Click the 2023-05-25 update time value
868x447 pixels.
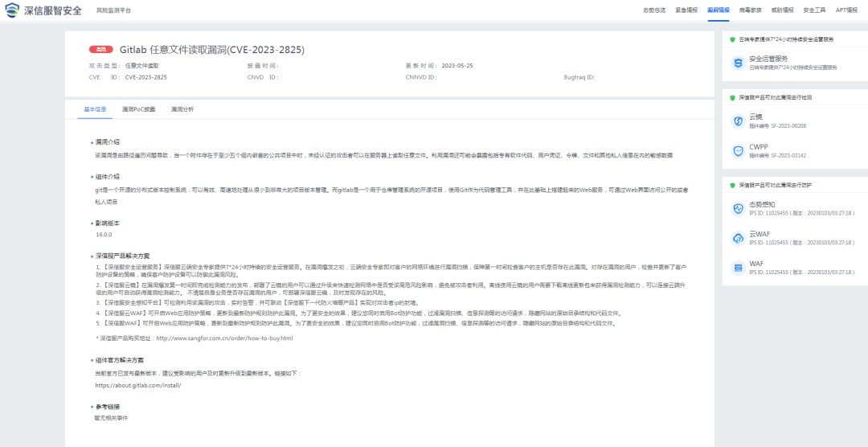tap(457, 65)
